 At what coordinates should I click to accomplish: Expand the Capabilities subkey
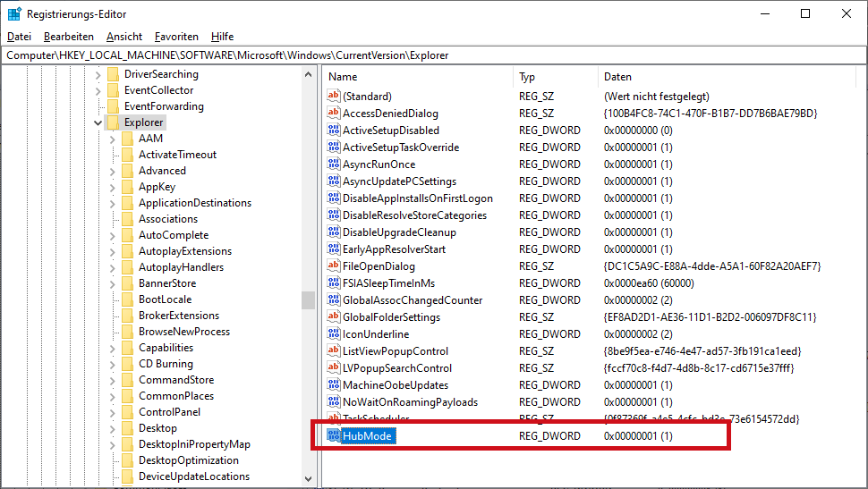(113, 348)
